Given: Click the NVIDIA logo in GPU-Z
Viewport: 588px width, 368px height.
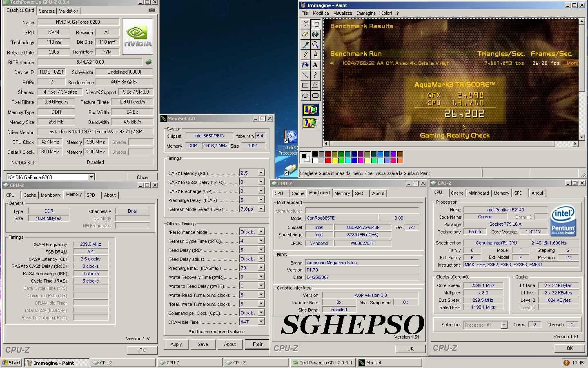Looking at the screenshot, I should (138, 36).
